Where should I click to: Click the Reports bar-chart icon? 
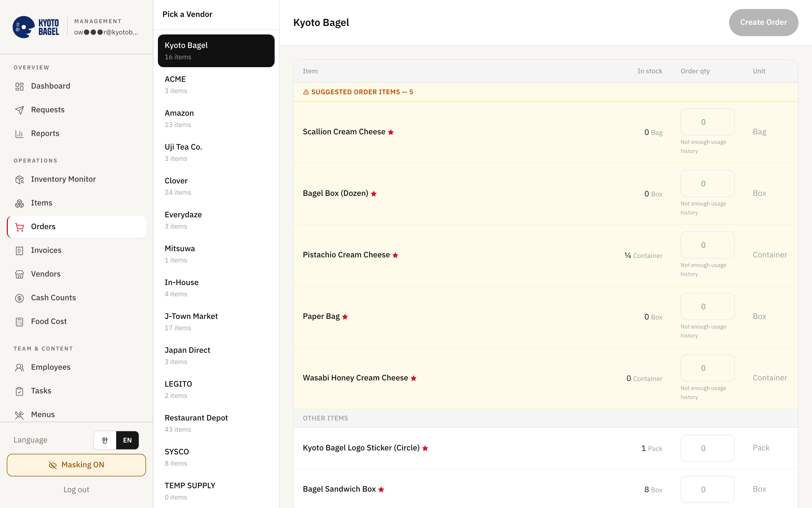(x=19, y=134)
